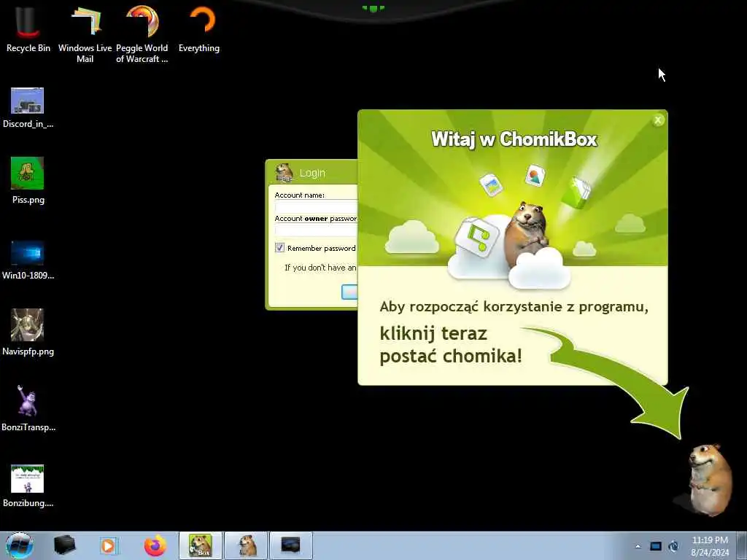Open the black box taskbar application
The height and width of the screenshot is (560, 747).
click(x=65, y=545)
